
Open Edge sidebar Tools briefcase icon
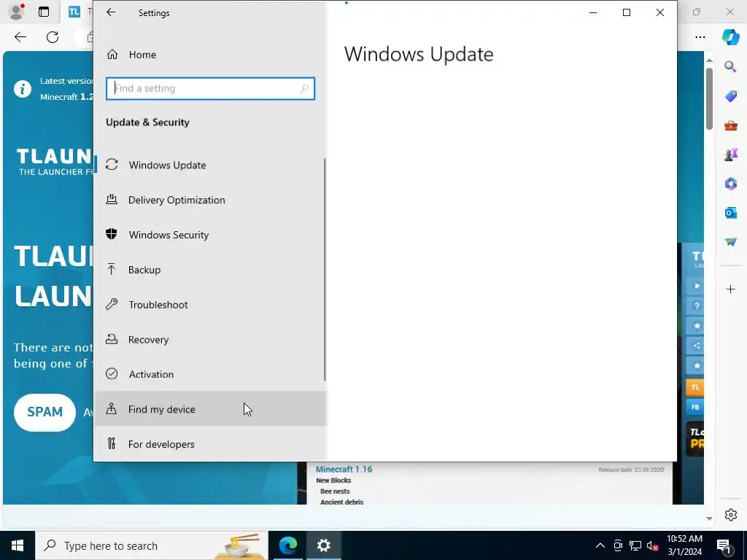click(730, 125)
